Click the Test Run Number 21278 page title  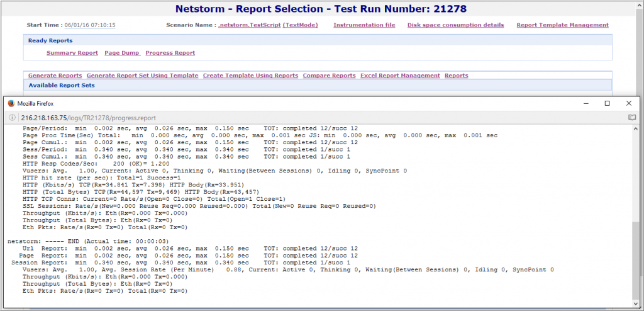[321, 9]
